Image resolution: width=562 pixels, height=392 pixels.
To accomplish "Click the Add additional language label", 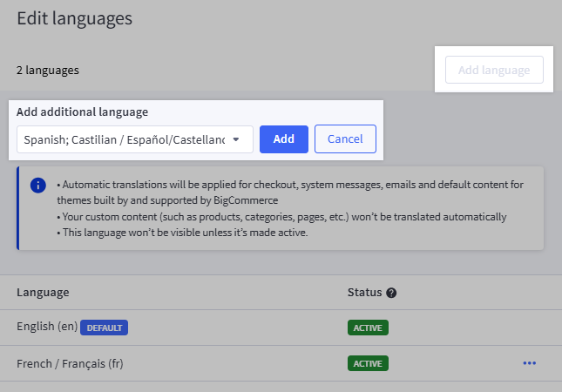I will (82, 112).
